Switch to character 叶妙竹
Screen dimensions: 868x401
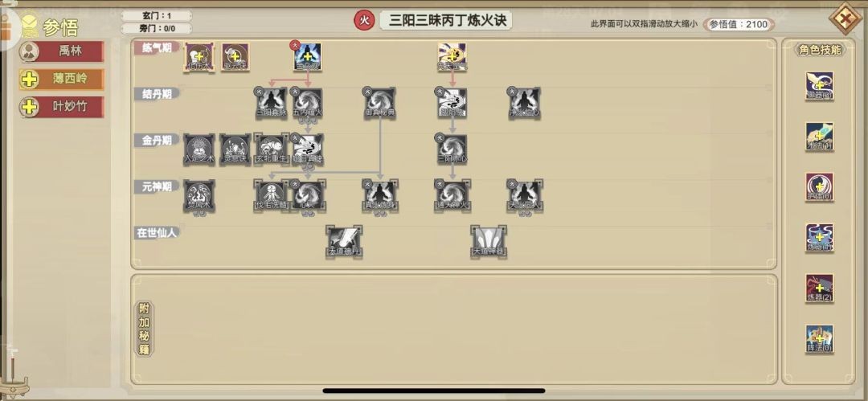pos(61,106)
